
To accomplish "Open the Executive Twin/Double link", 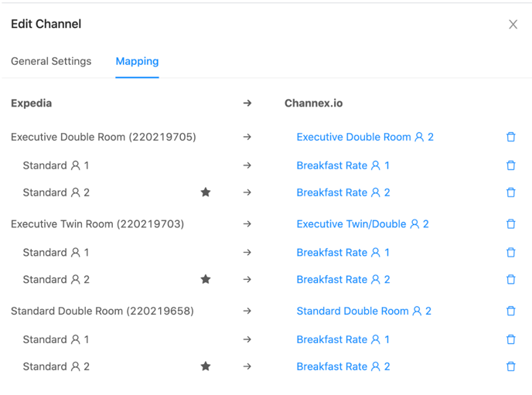I will [363, 224].
